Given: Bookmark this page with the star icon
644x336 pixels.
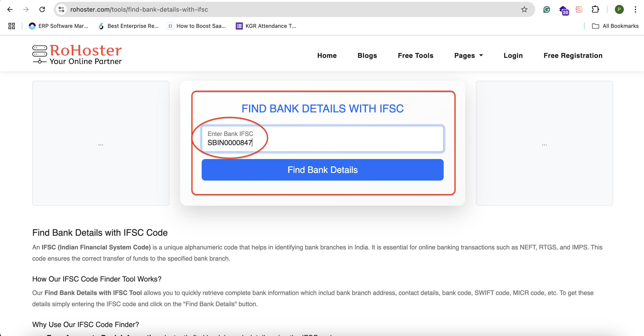Looking at the screenshot, I should (x=524, y=9).
